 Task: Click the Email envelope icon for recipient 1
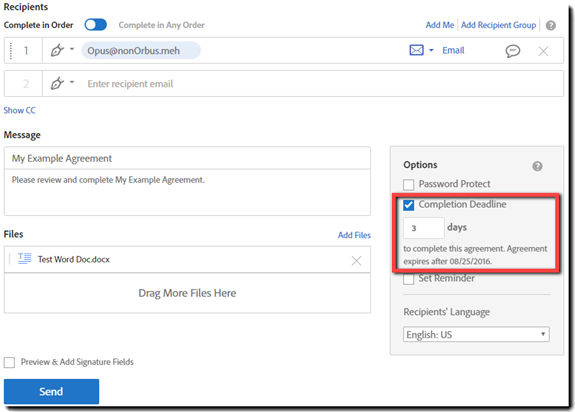[416, 50]
